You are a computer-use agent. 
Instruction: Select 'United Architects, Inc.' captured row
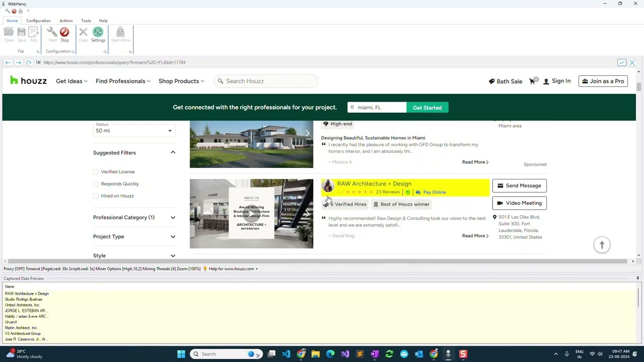coord(22,305)
